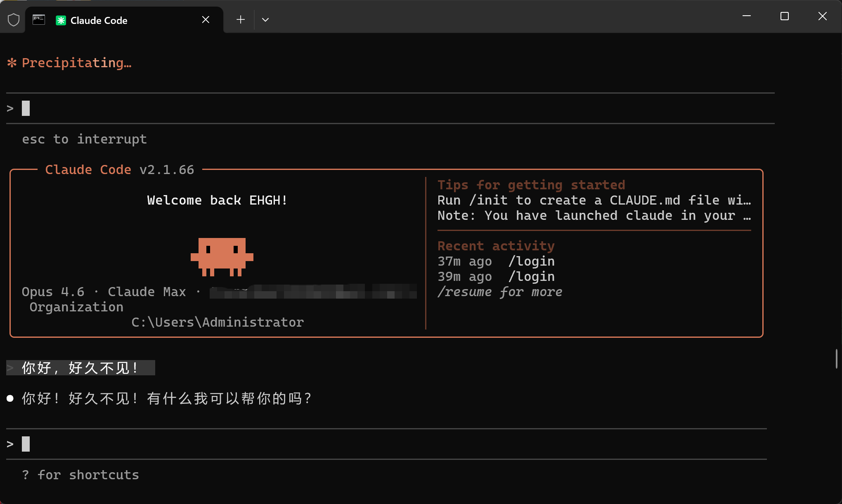842x504 pixels.
Task: Minimize the terminal window
Action: (747, 16)
